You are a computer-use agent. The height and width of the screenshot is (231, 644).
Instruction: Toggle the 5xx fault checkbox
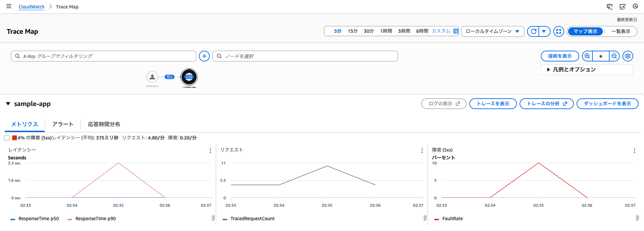click(x=7, y=138)
